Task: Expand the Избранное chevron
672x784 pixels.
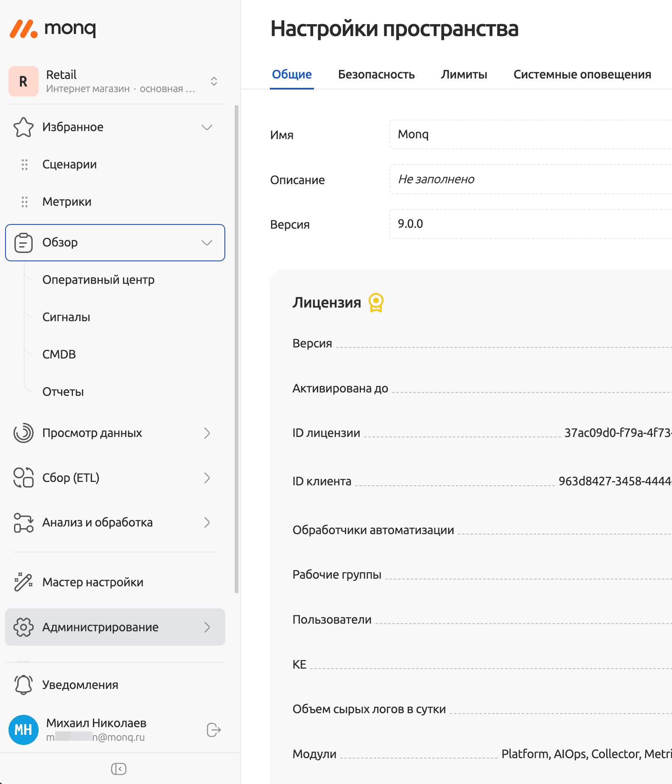Action: tap(207, 127)
